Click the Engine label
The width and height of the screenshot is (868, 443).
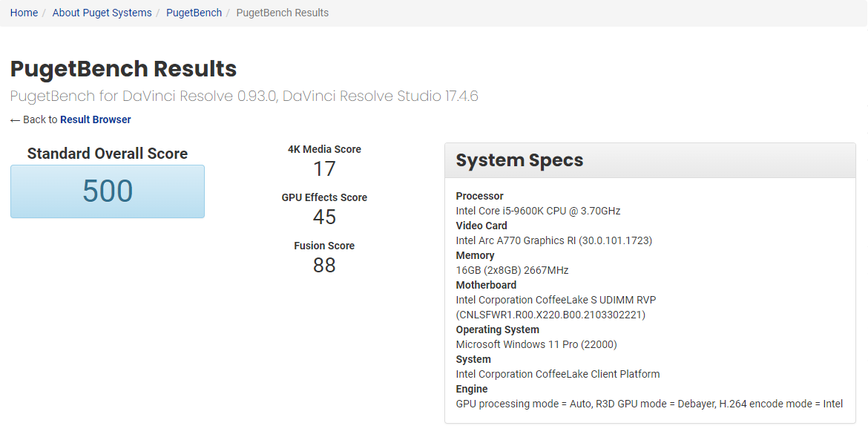(472, 390)
